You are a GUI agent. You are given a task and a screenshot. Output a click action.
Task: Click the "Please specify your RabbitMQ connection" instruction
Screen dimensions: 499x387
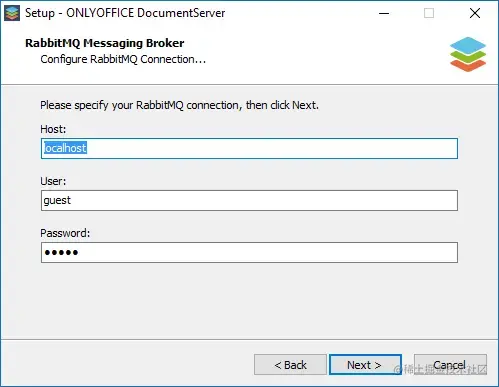[179, 105]
